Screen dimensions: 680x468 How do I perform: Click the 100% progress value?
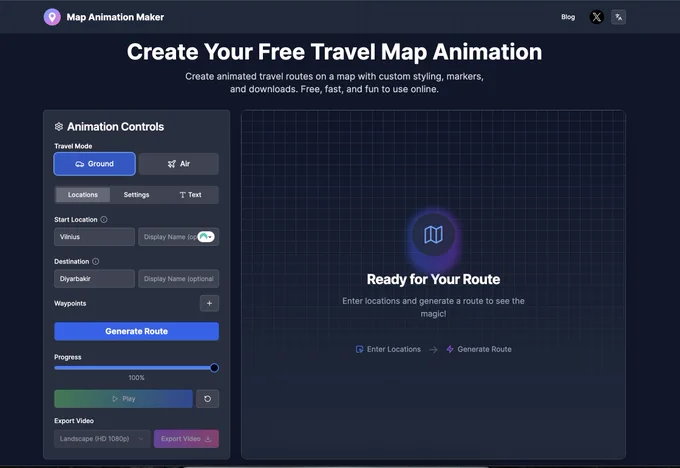click(x=137, y=378)
